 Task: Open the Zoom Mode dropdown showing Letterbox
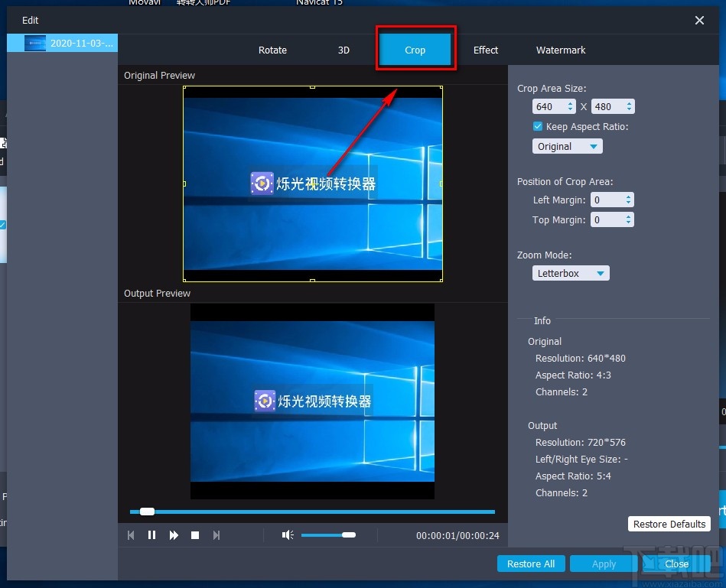point(571,273)
